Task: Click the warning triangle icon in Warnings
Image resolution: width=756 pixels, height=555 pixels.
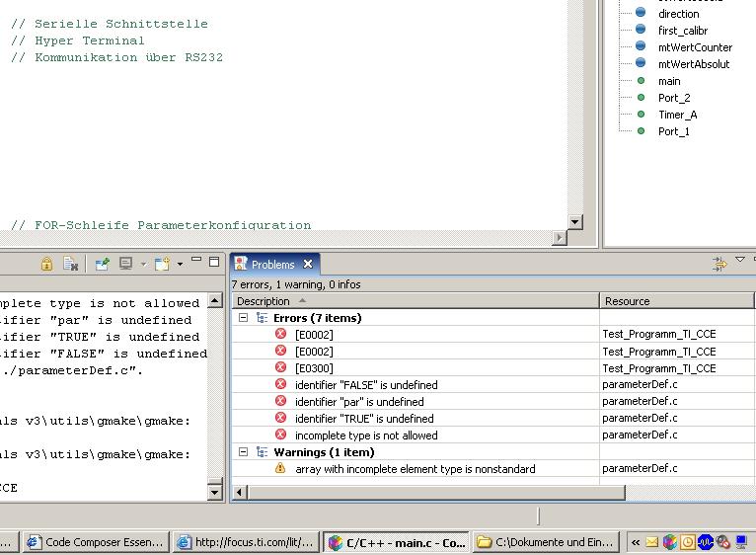Action: pos(280,468)
